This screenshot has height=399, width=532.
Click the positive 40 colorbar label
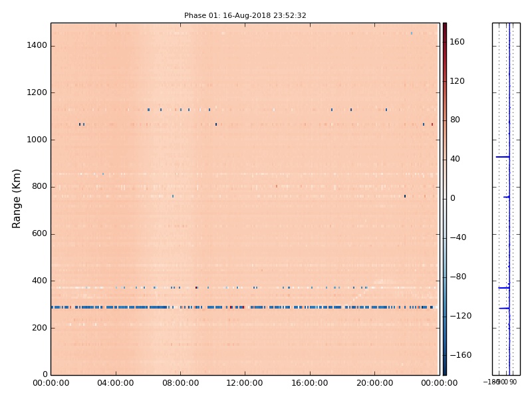(455, 159)
